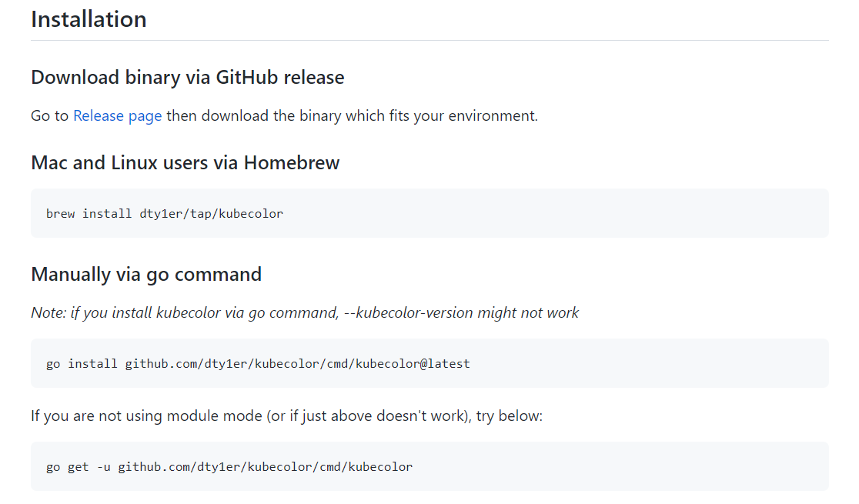Click the 'Manually via go command' heading
Viewport: 859px width, 504px height.
pyautogui.click(x=146, y=275)
